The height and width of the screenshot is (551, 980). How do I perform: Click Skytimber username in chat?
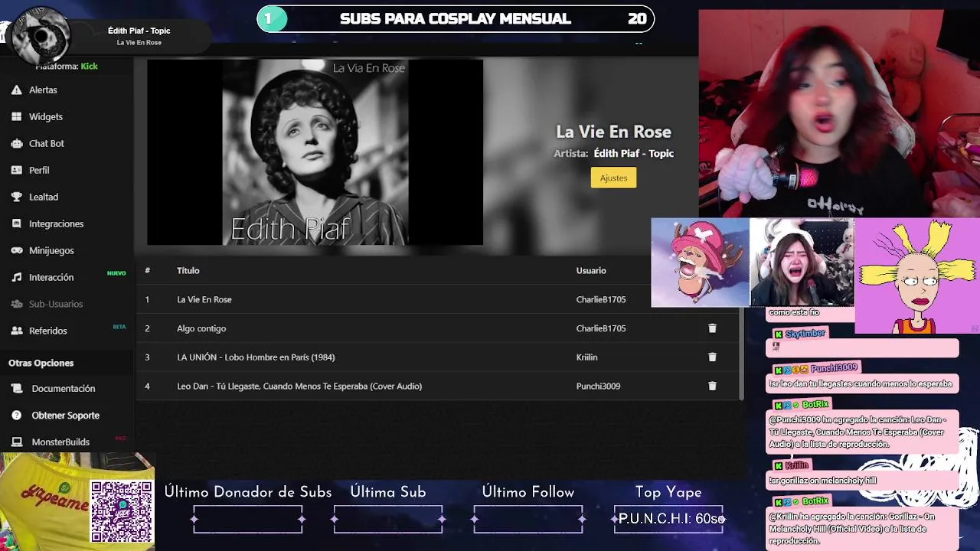(805, 334)
